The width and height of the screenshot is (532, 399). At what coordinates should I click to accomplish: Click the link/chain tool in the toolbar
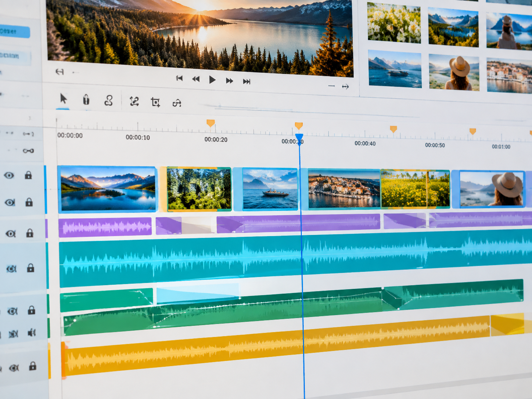point(108,100)
